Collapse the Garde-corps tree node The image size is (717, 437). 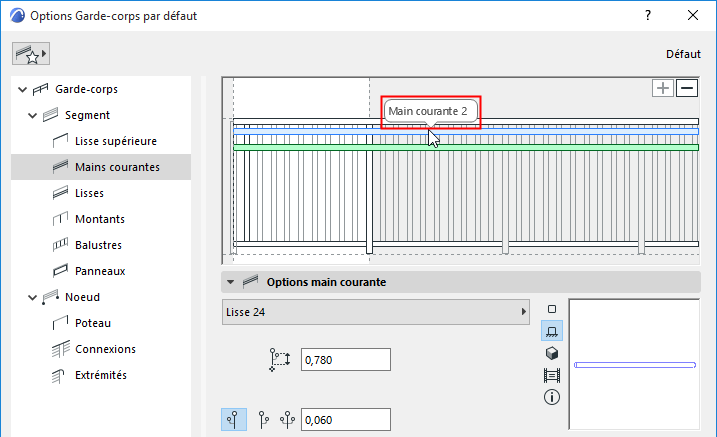click(22, 90)
